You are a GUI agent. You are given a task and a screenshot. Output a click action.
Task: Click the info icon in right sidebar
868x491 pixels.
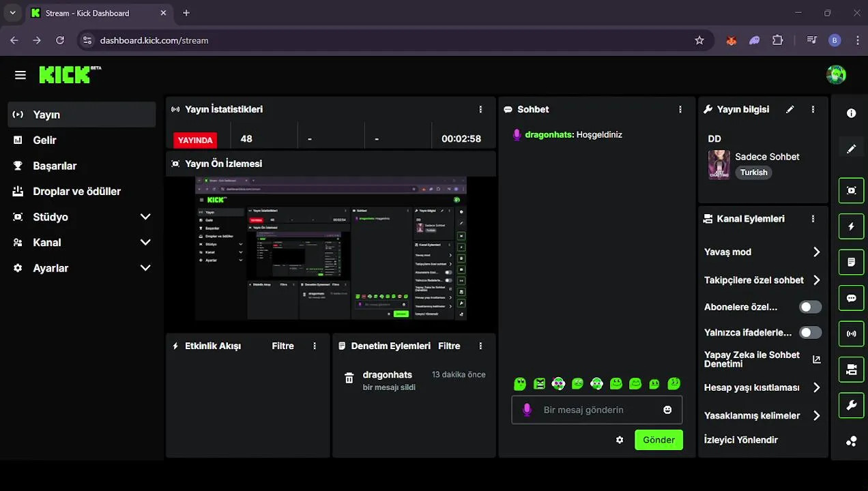(x=851, y=113)
